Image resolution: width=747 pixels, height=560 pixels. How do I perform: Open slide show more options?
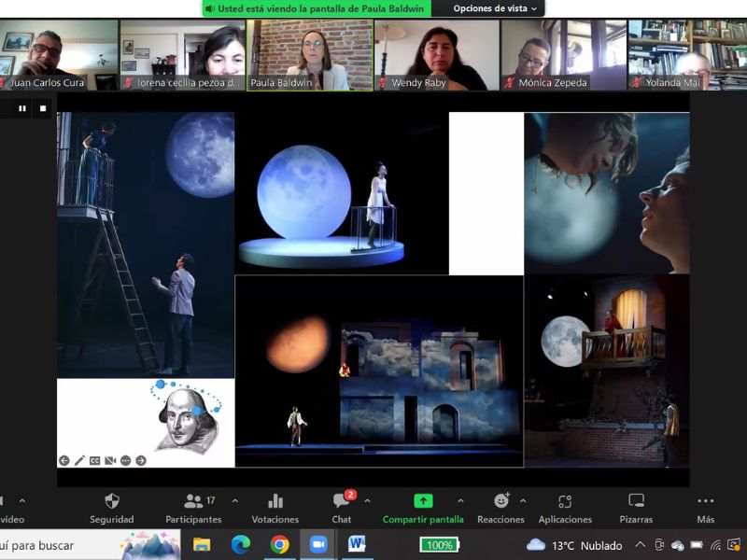[125, 460]
